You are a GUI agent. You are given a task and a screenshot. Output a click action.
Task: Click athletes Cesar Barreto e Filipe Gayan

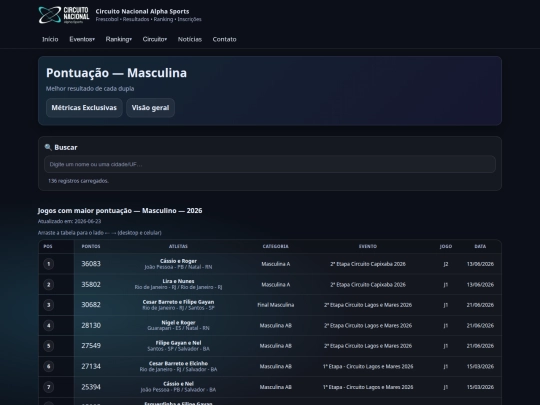(x=178, y=302)
